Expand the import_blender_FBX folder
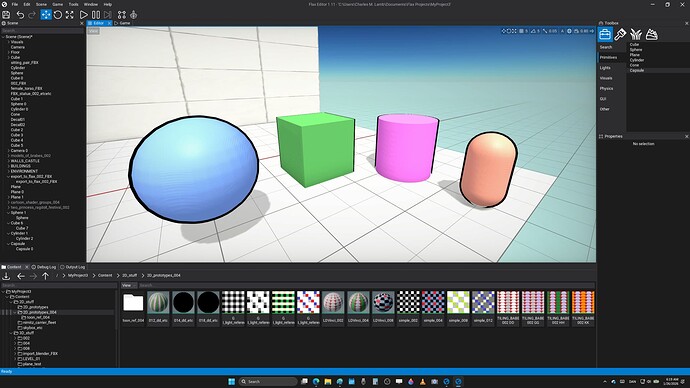Image resolution: width=690 pixels, height=388 pixels. coord(15,354)
